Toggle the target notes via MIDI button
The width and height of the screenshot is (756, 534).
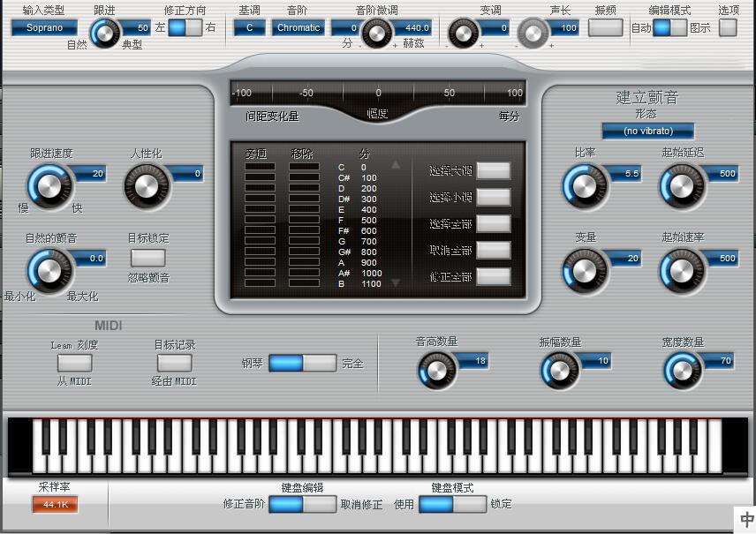175,363
